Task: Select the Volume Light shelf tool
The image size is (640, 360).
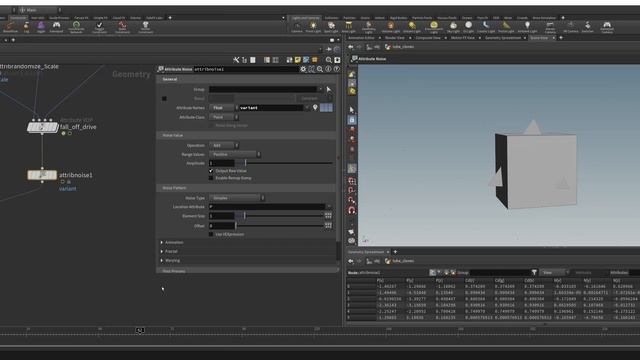Action: pos(391,27)
